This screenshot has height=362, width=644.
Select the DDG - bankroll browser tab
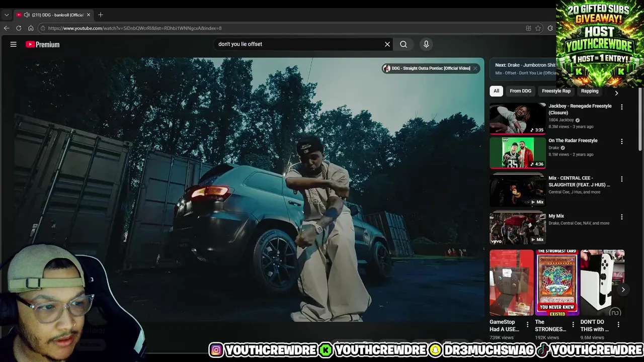click(52, 15)
